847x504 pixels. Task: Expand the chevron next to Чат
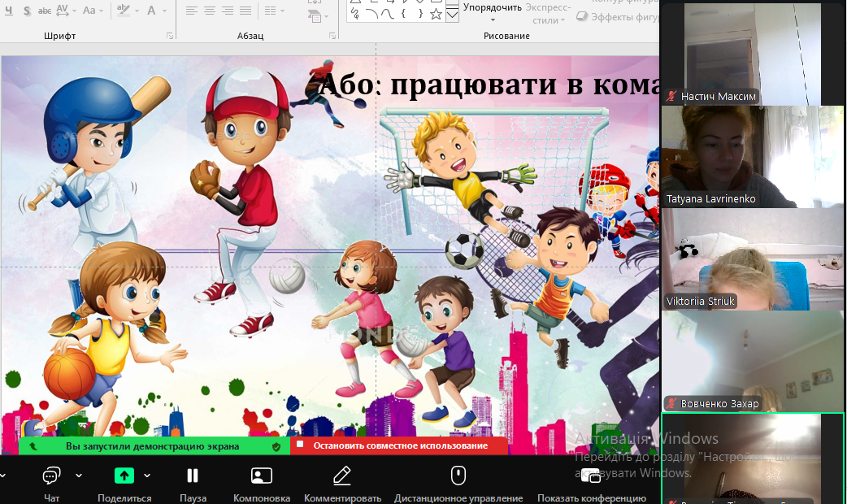79,476
